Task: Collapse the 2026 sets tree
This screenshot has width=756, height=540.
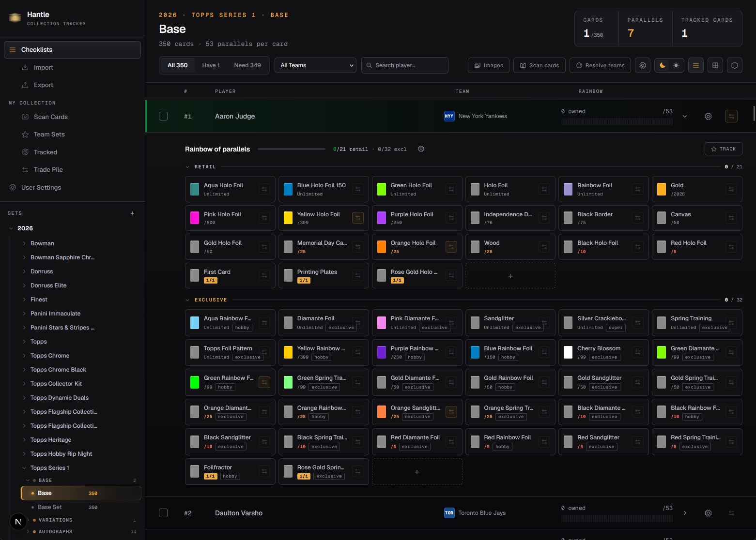Action: (x=11, y=228)
